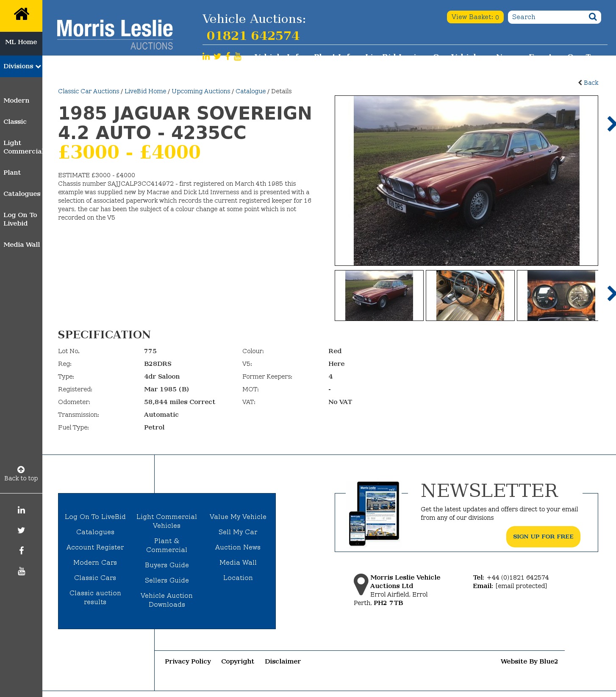This screenshot has height=697, width=616.
Task: Open Catalogues in sidebar menu
Action: click(22, 194)
